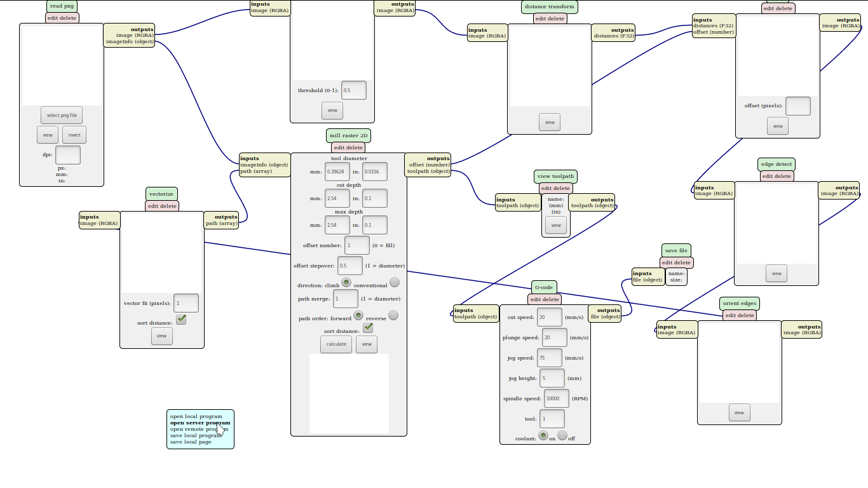Click the path merge input field

346,299
